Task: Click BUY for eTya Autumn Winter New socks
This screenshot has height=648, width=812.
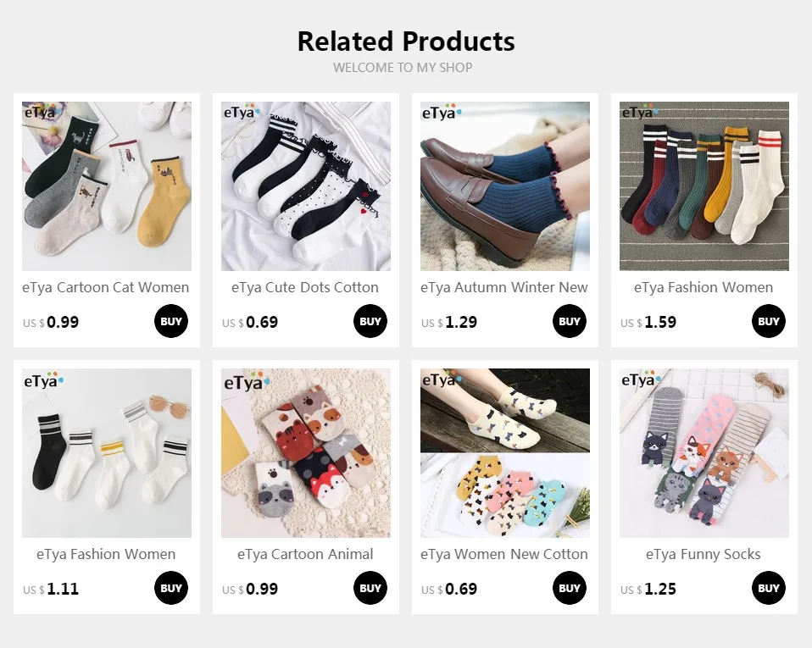Action: point(569,321)
